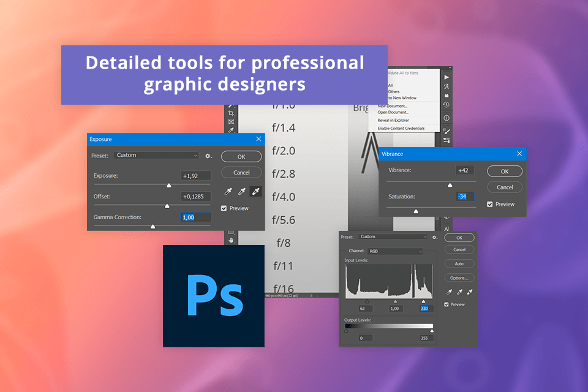Click the Saturation slider handle
The height and width of the screenshot is (392, 588).
[415, 211]
